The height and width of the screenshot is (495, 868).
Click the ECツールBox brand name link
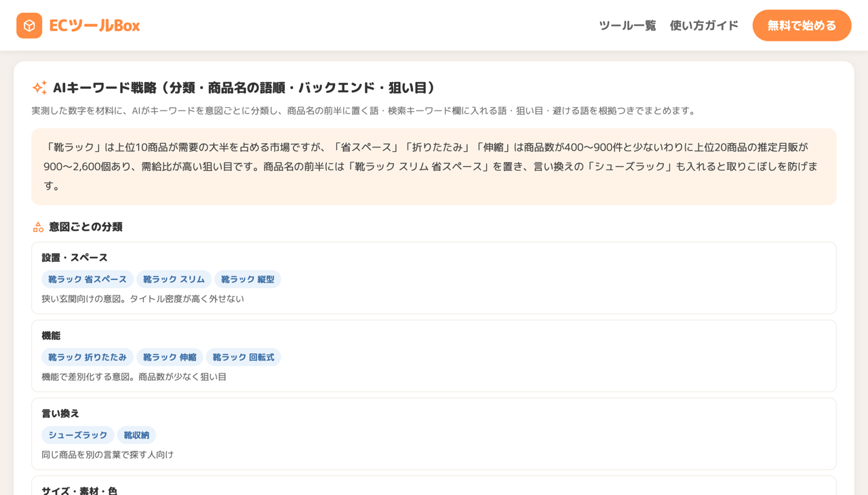coord(94,26)
